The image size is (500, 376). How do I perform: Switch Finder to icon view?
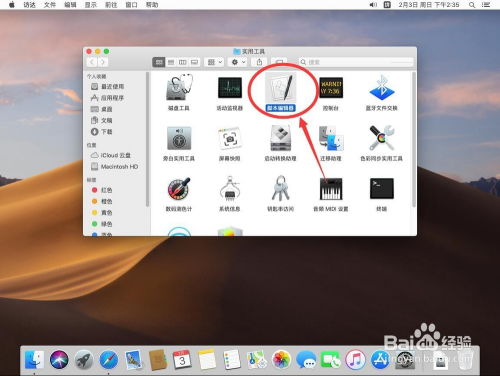pos(159,62)
